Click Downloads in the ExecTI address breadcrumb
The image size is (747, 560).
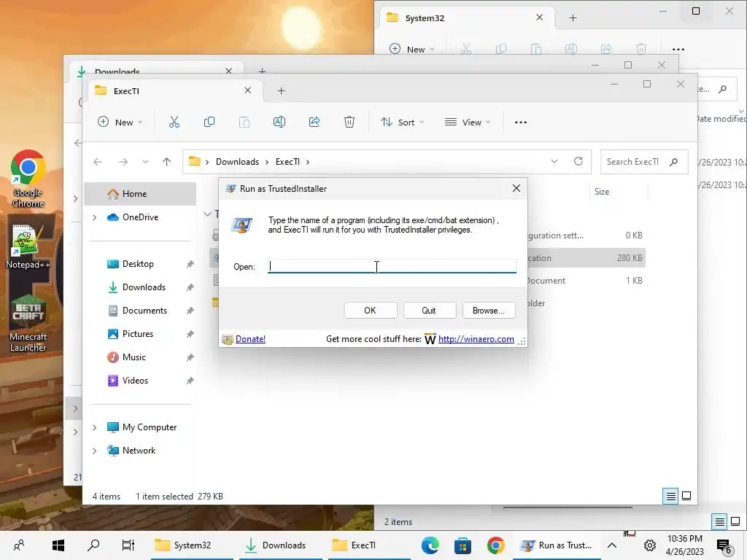237,162
